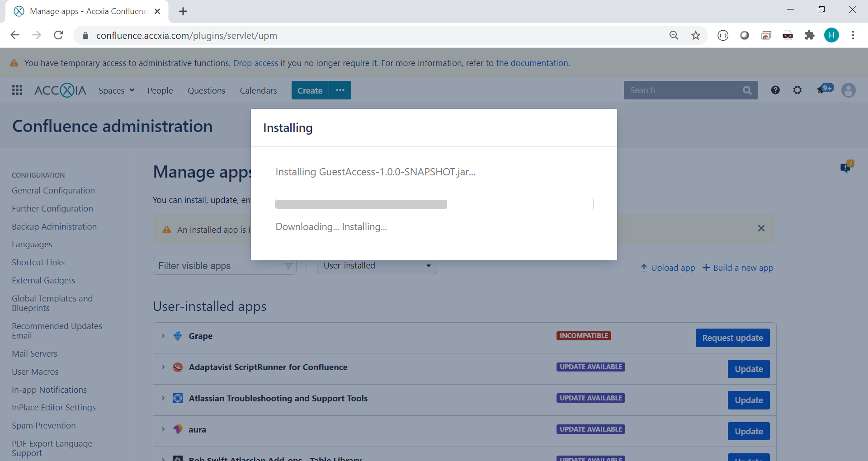Open the Calendars menu item
The height and width of the screenshot is (461, 868).
[258, 90]
